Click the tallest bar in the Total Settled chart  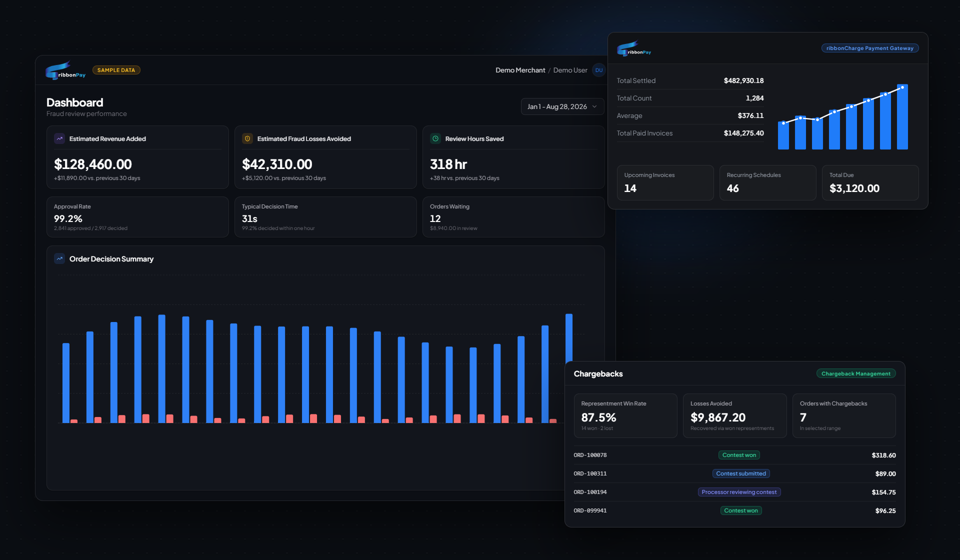[x=902, y=117]
